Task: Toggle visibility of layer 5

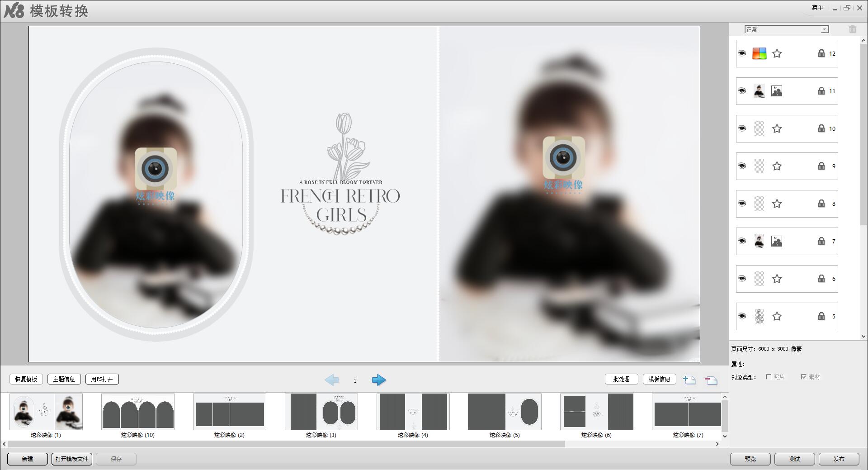Action: pos(742,316)
